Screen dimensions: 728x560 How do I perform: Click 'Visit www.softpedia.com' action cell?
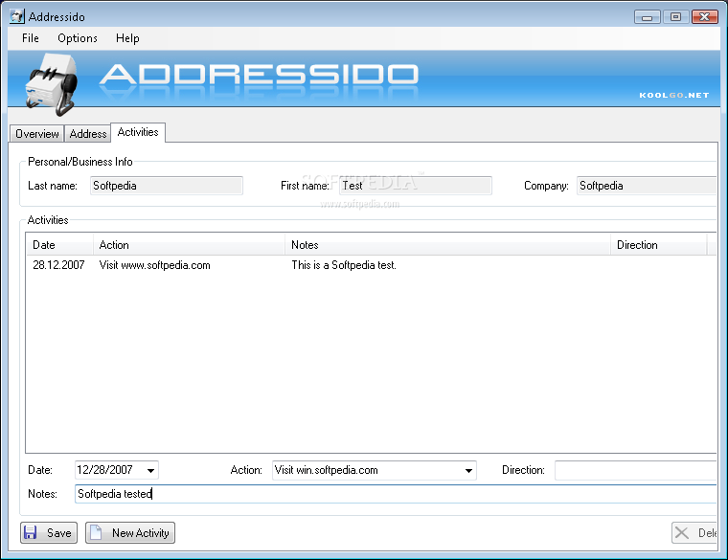(x=154, y=265)
